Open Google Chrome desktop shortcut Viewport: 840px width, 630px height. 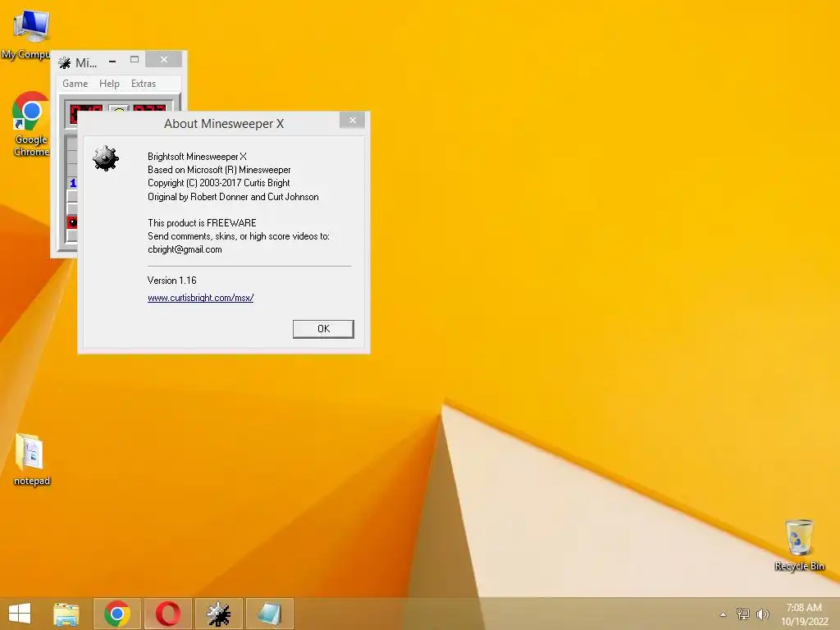pyautogui.click(x=31, y=125)
